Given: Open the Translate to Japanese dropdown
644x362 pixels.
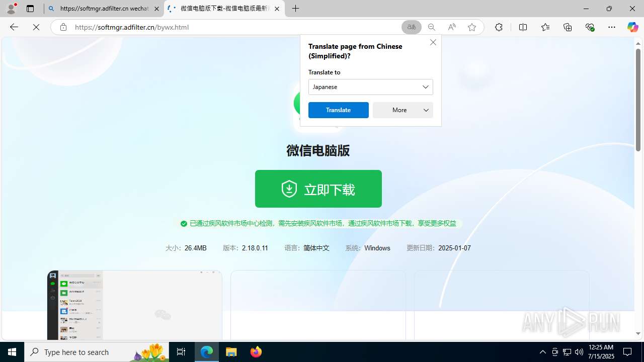Looking at the screenshot, I should (x=371, y=87).
